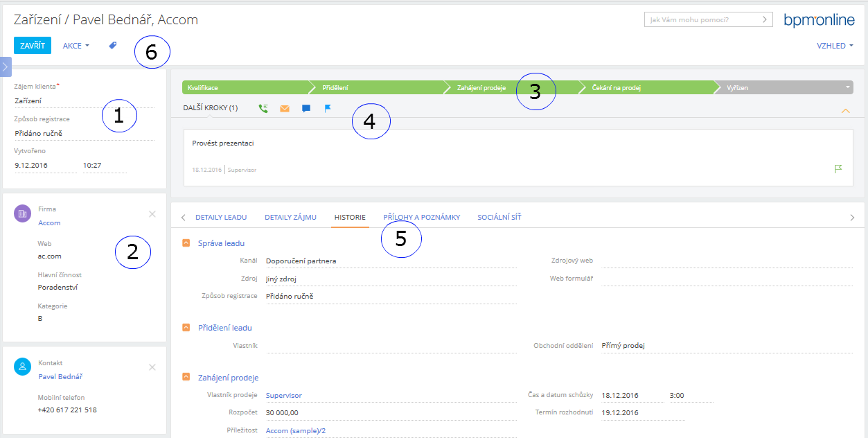The height and width of the screenshot is (438, 868).
Task: Collapse the Zahájení prodeje section
Action: (x=186, y=377)
